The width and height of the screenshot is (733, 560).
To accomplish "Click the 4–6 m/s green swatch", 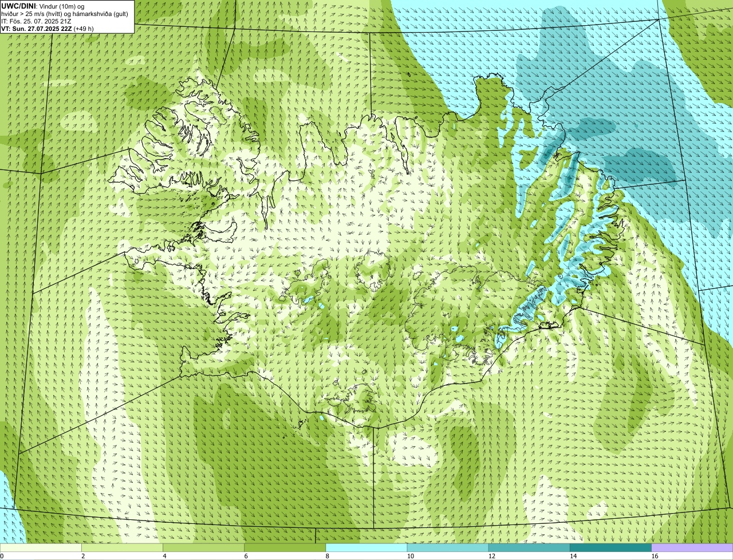I will 203,548.
